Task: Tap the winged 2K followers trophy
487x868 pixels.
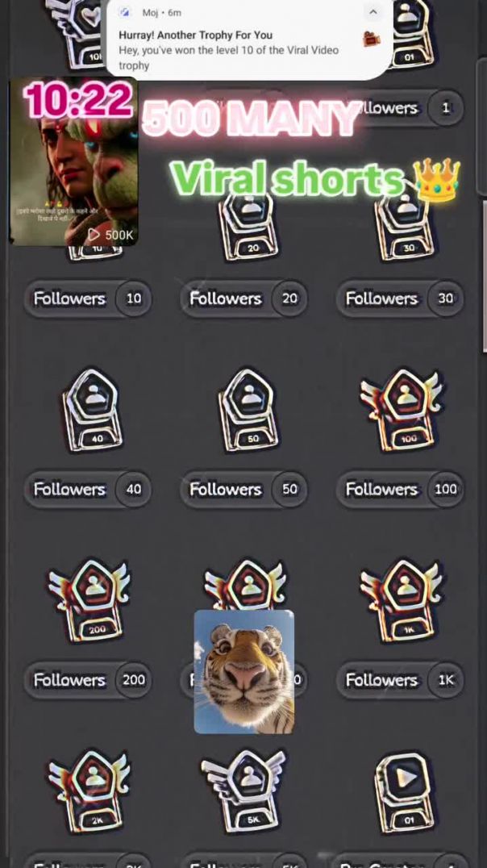Action: coord(90,791)
